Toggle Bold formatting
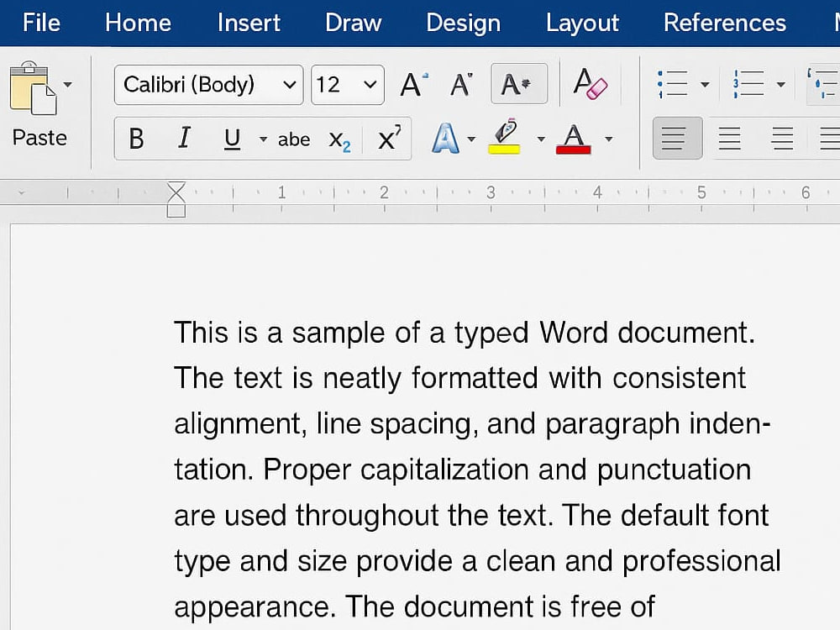The image size is (840, 630). click(x=137, y=139)
